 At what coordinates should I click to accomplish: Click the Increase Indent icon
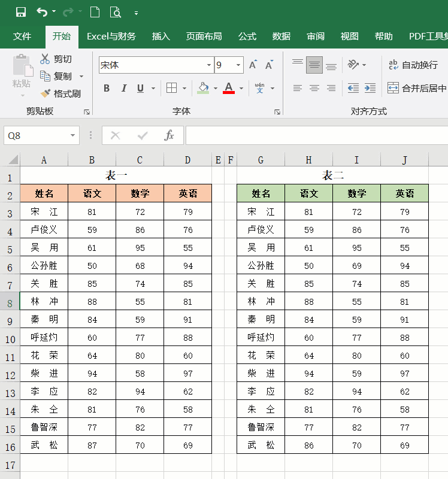click(370, 88)
